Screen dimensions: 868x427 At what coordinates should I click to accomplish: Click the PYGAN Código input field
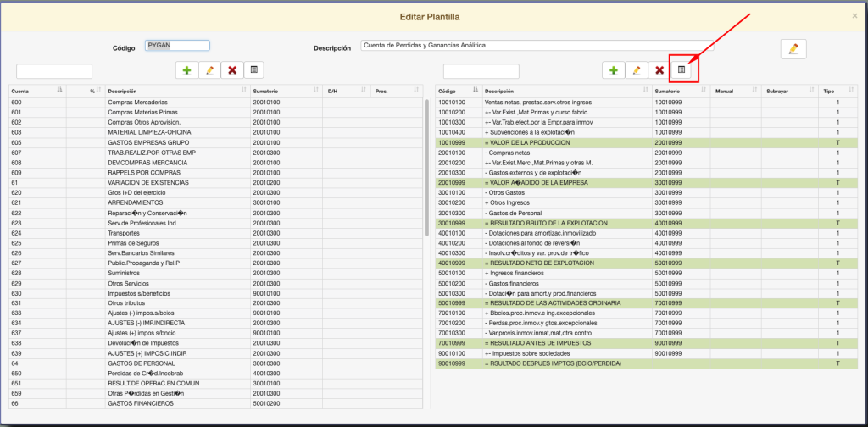click(x=177, y=46)
